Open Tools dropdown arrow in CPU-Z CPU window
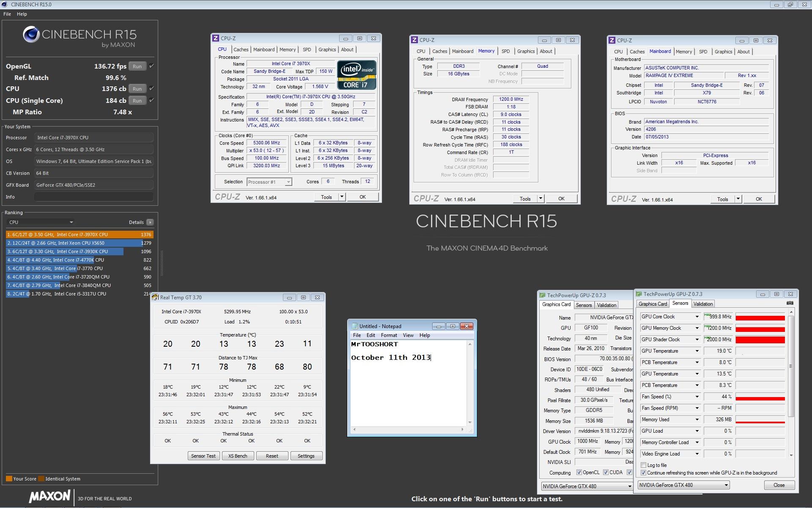 click(x=342, y=197)
